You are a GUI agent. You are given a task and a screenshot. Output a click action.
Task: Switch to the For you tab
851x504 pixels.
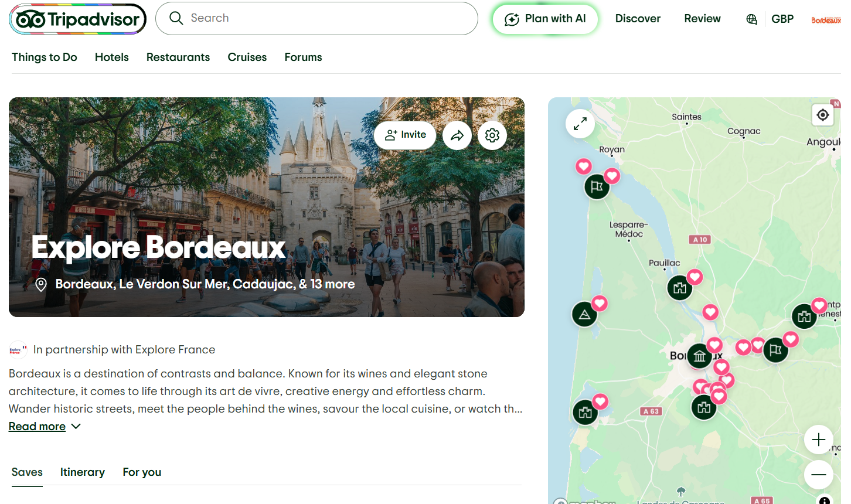pos(142,472)
